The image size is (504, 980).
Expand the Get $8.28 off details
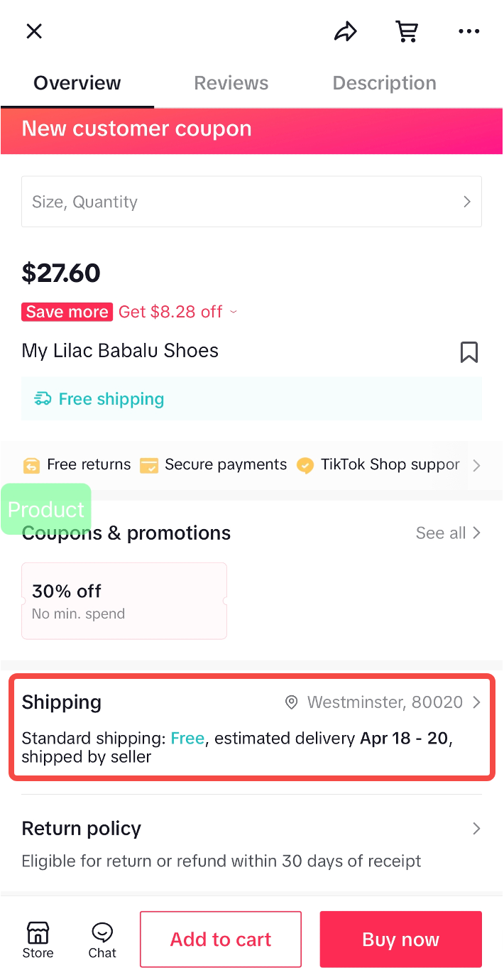coord(177,312)
